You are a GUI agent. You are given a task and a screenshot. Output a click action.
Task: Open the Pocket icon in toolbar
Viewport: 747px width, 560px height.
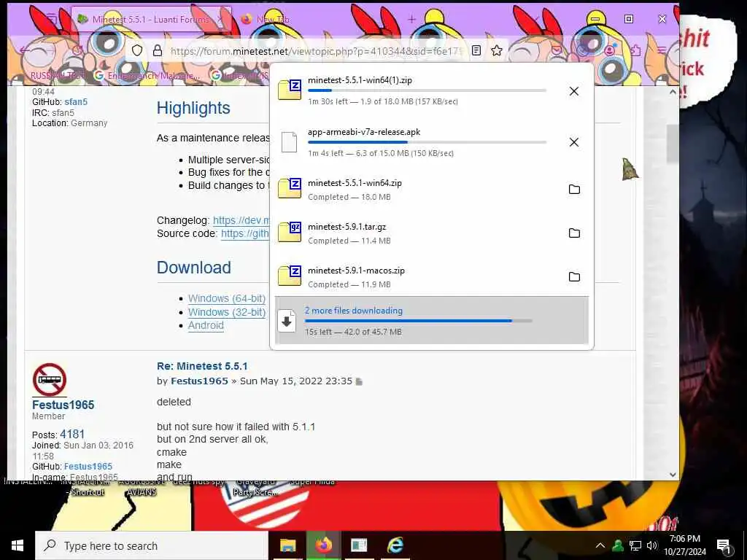coord(557,50)
